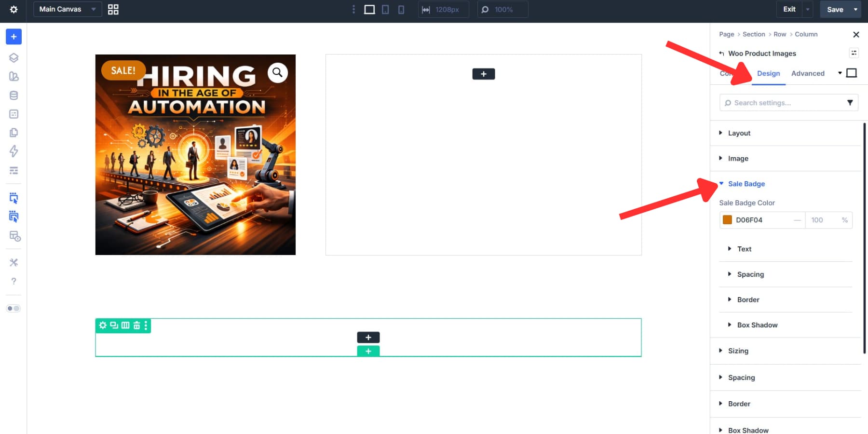Select the Layers icon in left sidebar
Image resolution: width=868 pixels, height=434 pixels.
(x=14, y=57)
